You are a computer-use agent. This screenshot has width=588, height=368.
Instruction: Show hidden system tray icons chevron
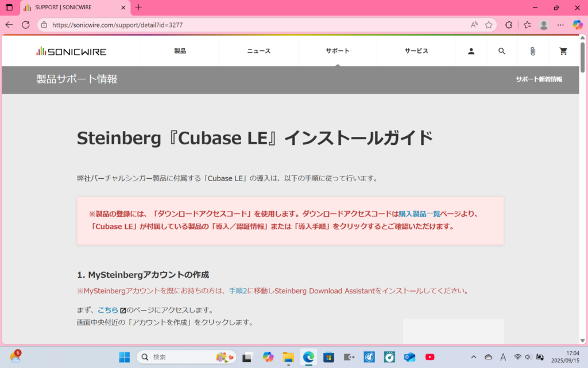[473, 357]
